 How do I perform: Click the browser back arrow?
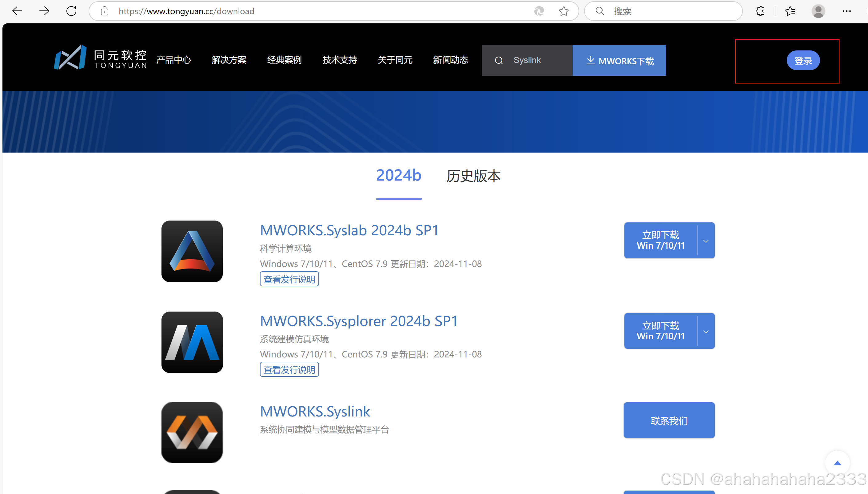17,11
